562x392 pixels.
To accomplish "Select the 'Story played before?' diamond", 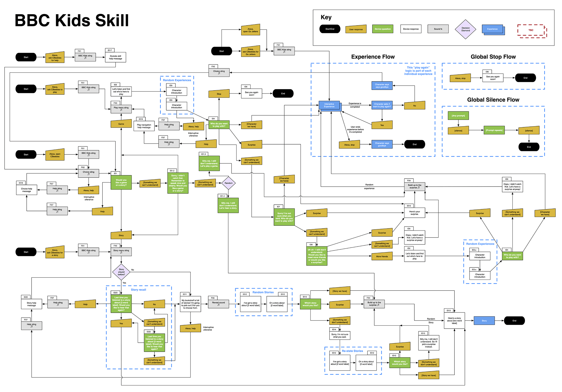I will coord(121,272).
